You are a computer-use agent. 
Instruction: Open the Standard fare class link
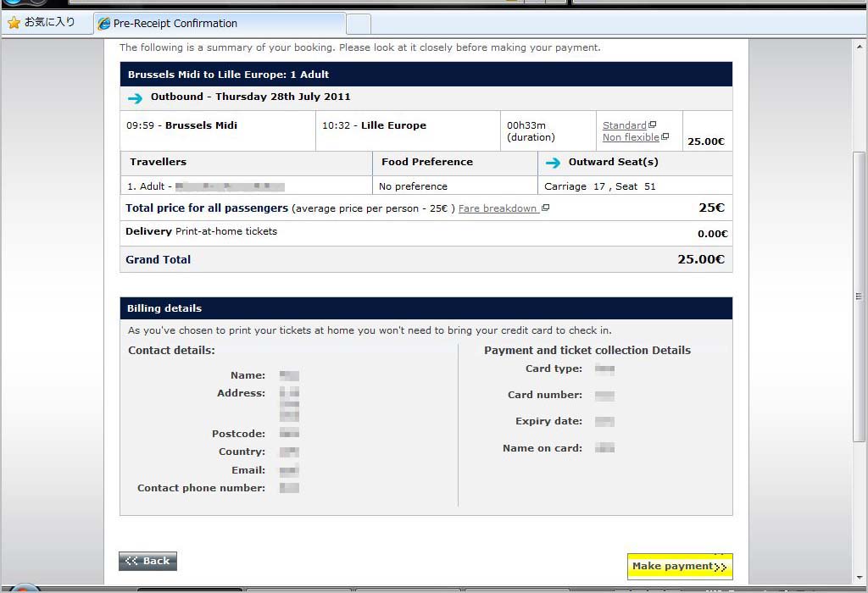(x=624, y=125)
